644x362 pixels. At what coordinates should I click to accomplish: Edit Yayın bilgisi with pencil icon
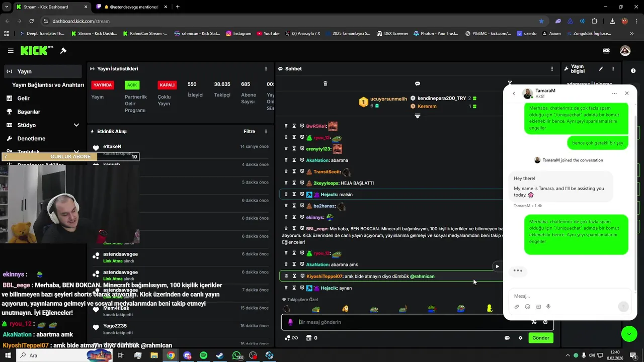coord(601,69)
